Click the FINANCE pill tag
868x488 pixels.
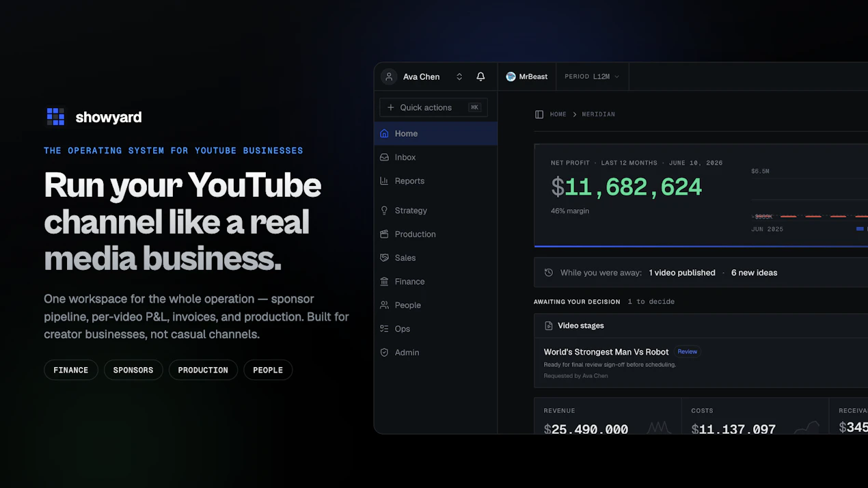[x=71, y=370]
